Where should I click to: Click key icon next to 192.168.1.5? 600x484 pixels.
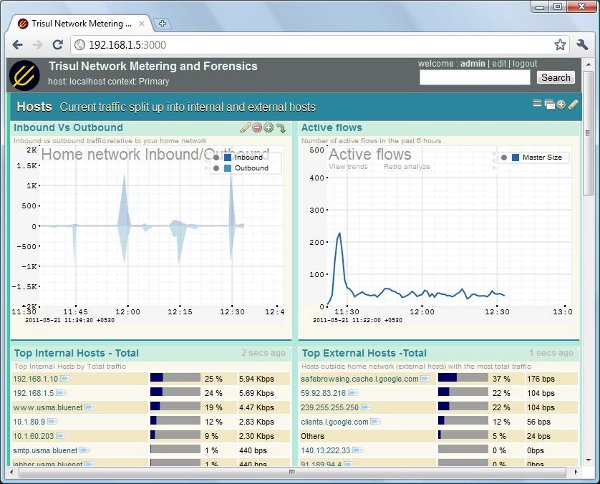pos(61,393)
